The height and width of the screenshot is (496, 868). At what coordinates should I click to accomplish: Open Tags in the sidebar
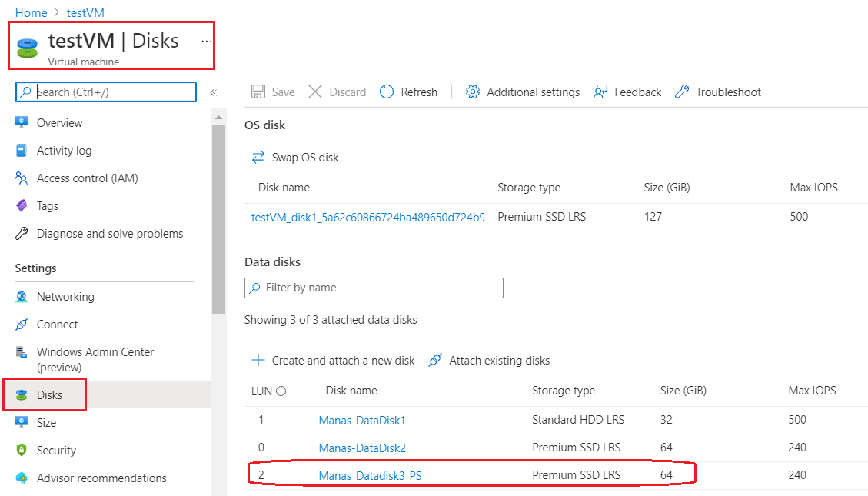[x=48, y=206]
